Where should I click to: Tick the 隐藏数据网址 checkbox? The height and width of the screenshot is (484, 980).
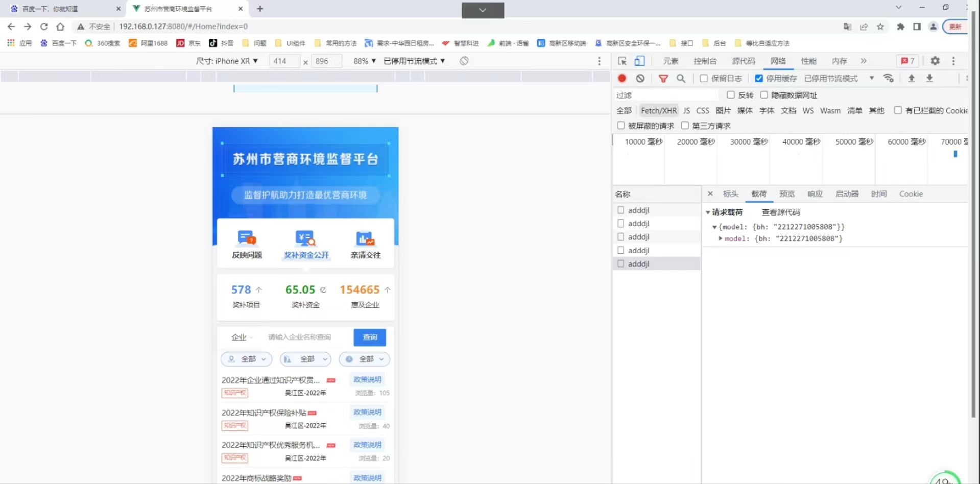(764, 94)
